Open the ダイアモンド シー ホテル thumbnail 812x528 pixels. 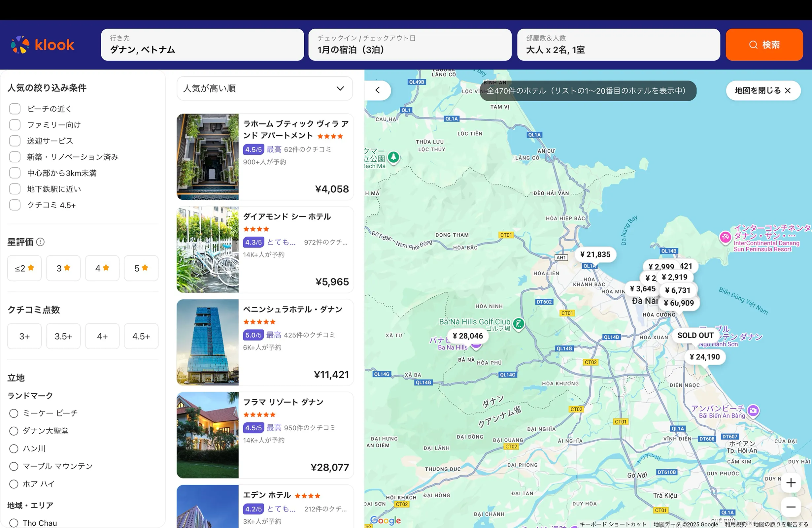coord(207,250)
